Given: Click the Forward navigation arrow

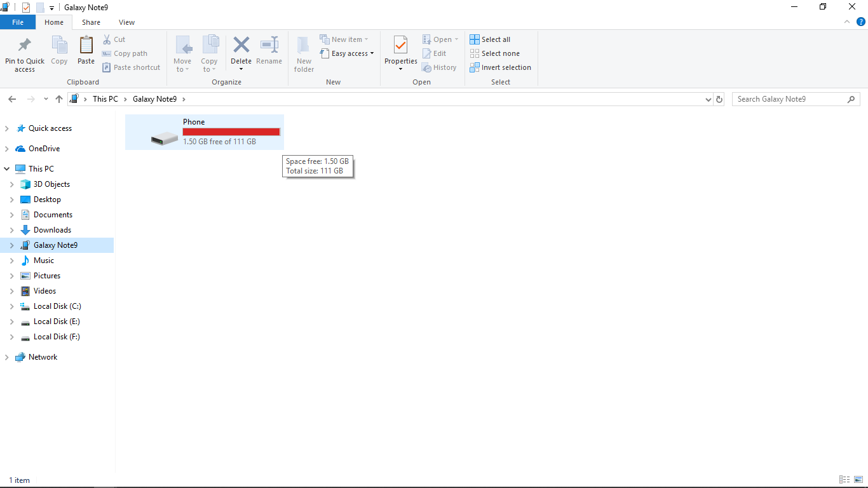Looking at the screenshot, I should (31, 99).
